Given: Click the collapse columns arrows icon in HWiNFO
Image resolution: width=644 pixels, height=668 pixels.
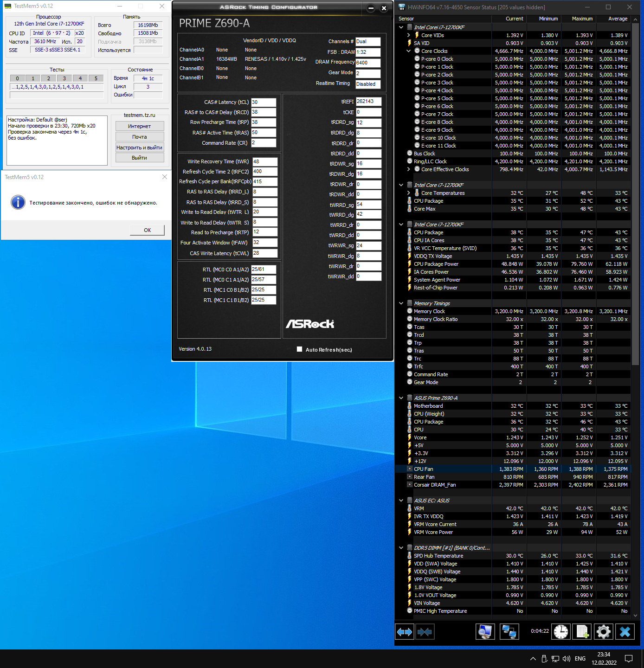Looking at the screenshot, I should point(425,631).
